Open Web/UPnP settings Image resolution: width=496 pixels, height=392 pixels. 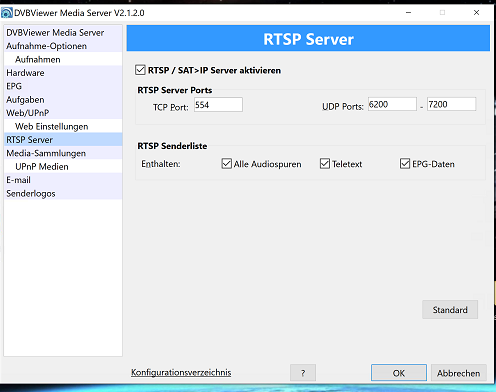63,113
